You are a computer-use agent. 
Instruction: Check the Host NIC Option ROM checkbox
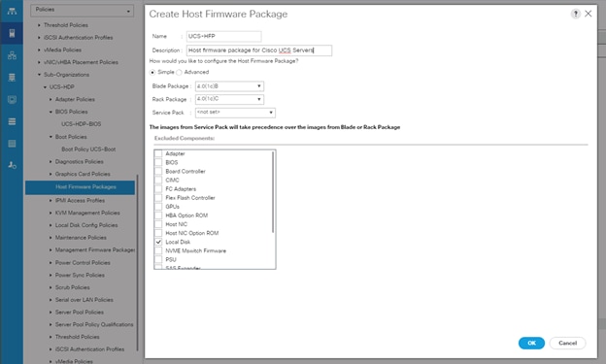pos(158,233)
